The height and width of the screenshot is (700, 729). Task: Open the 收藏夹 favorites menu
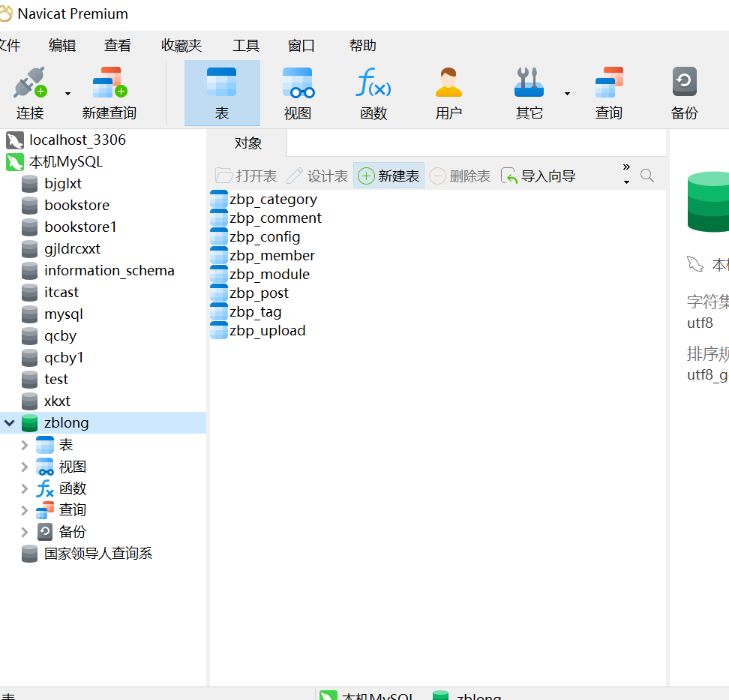181,45
